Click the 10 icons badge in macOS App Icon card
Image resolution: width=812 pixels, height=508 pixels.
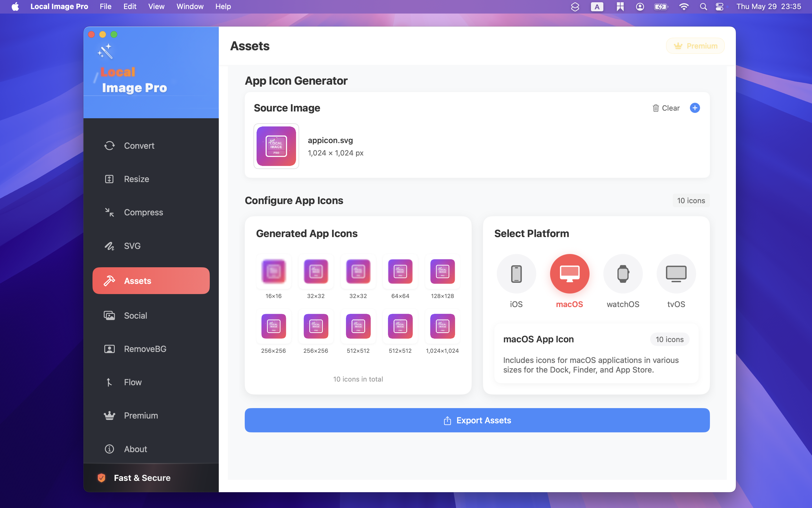pyautogui.click(x=670, y=339)
